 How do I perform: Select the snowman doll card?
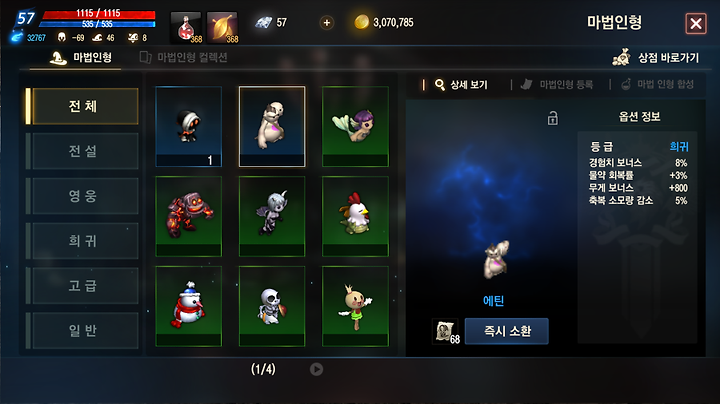189,306
